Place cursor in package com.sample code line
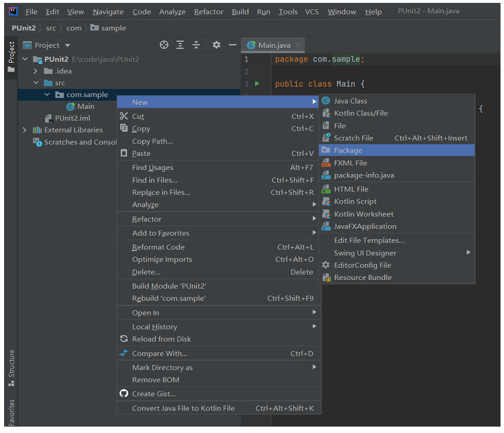 [319, 59]
